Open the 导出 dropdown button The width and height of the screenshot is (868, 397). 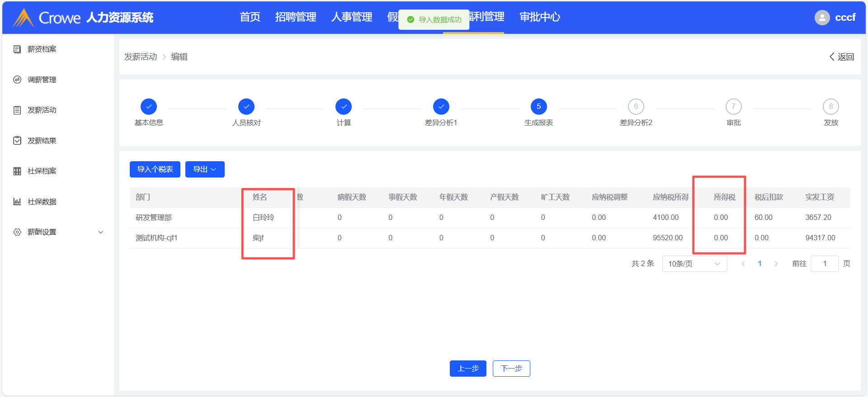pos(205,169)
